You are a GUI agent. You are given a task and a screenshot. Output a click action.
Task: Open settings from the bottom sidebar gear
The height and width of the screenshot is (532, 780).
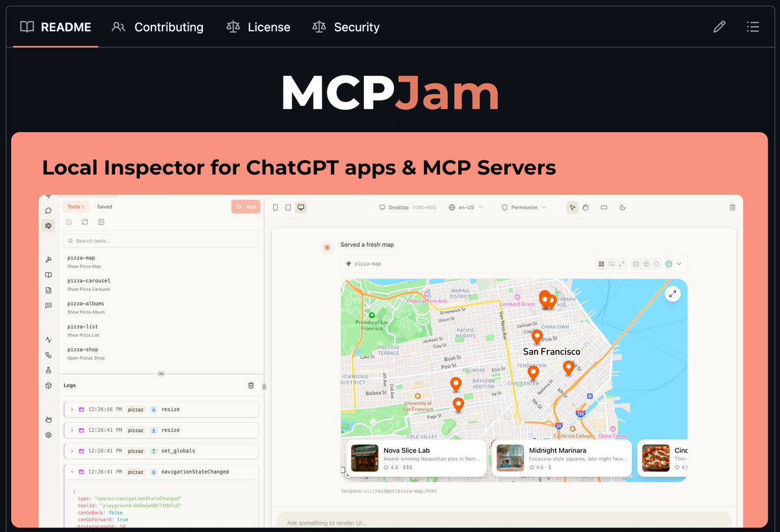(x=47, y=435)
